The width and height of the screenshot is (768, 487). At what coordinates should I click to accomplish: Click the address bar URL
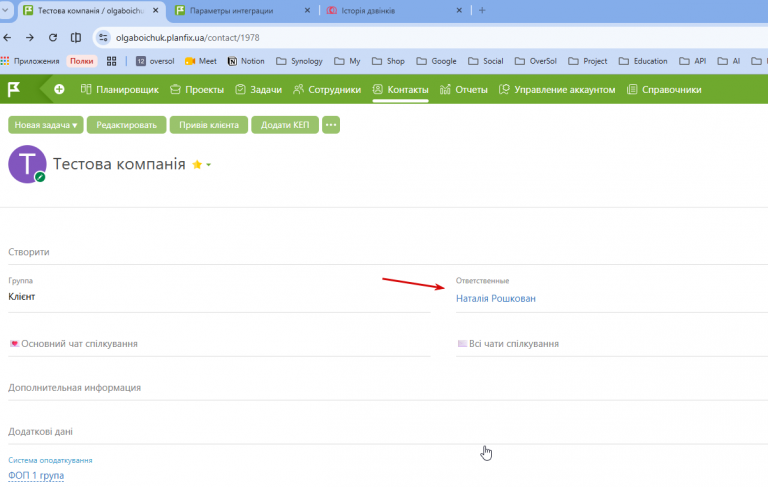tap(188, 38)
